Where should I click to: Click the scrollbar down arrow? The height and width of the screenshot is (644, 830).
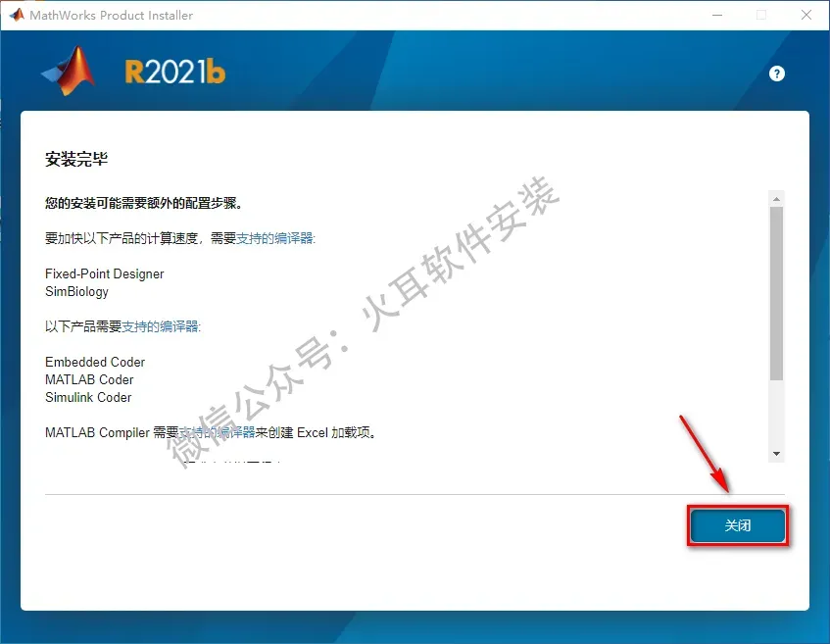point(776,454)
